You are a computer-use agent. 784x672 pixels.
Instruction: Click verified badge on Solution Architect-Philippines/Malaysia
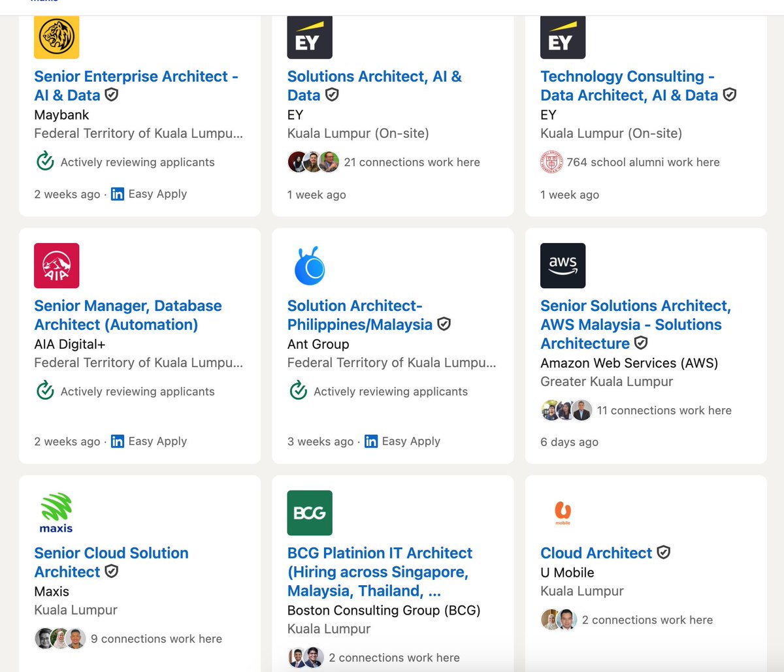point(444,324)
